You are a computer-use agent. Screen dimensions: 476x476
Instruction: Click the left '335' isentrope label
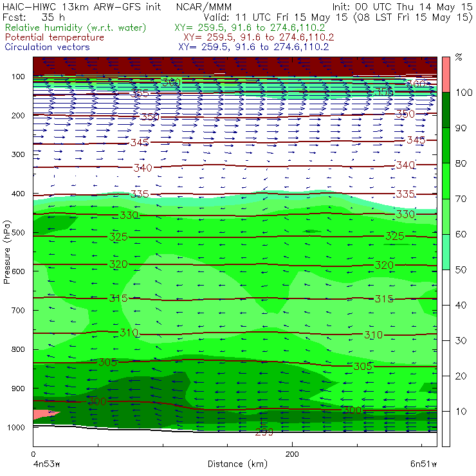[x=140, y=194]
